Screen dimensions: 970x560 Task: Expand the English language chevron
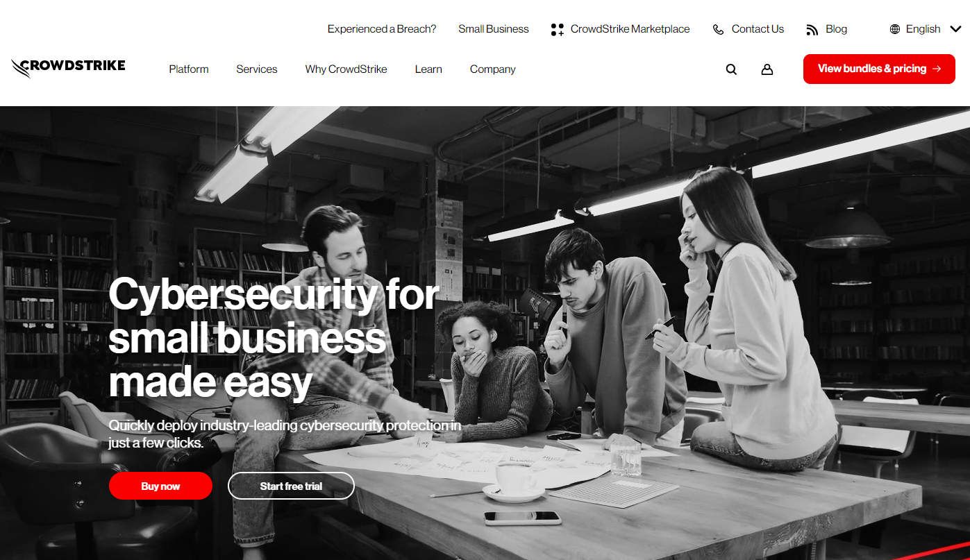(x=955, y=29)
